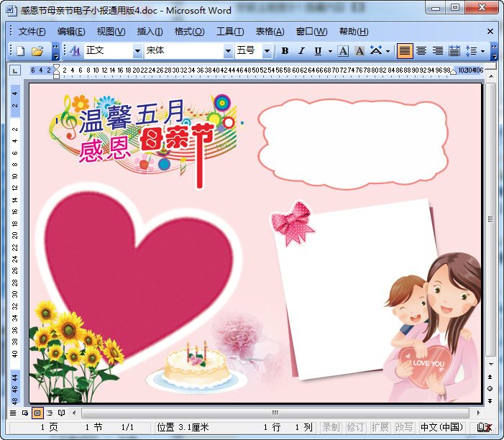Open the 工具(T) menu
The height and width of the screenshot is (440, 504).
pos(230,32)
